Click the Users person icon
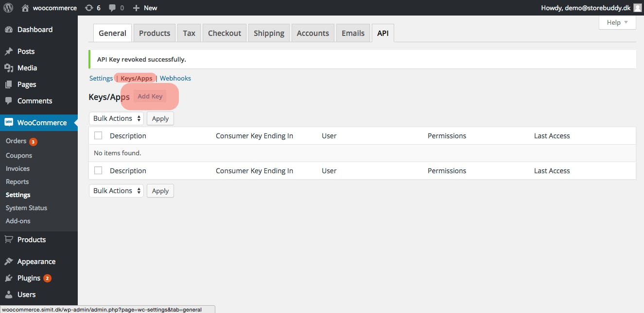This screenshot has height=313, width=644. point(9,295)
